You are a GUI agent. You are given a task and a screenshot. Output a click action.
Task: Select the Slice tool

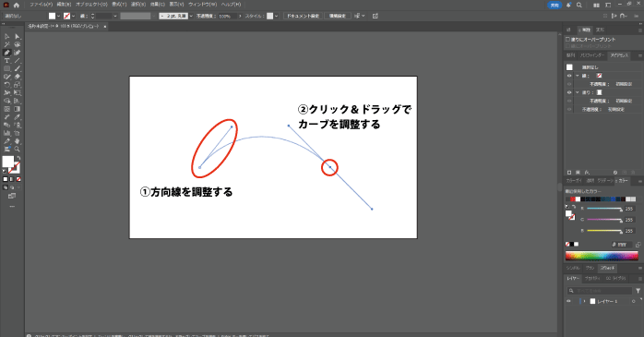point(7,141)
